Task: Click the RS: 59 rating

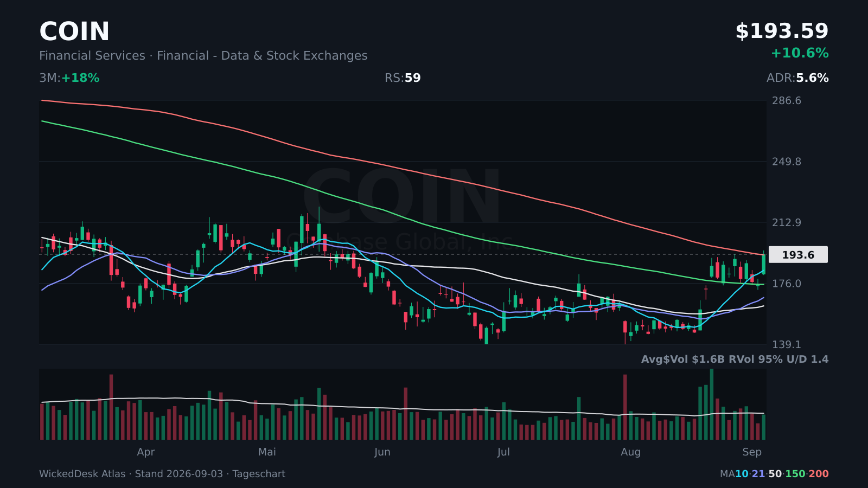Action: 403,78
